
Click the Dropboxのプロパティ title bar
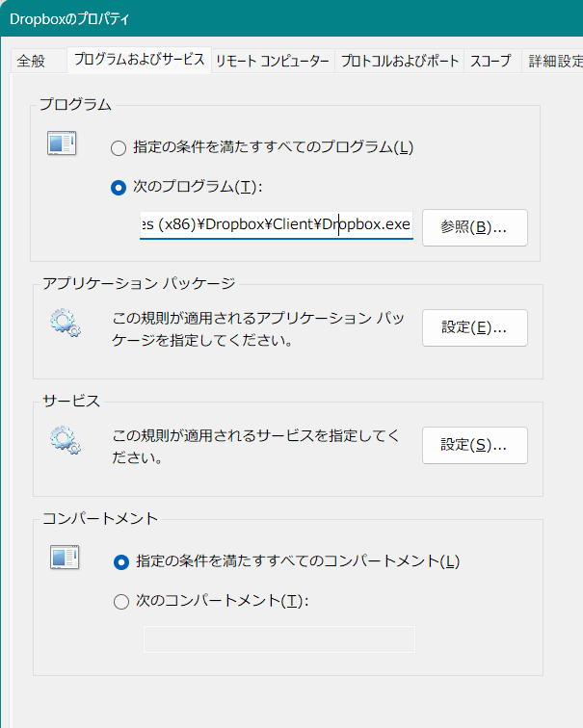click(289, 18)
